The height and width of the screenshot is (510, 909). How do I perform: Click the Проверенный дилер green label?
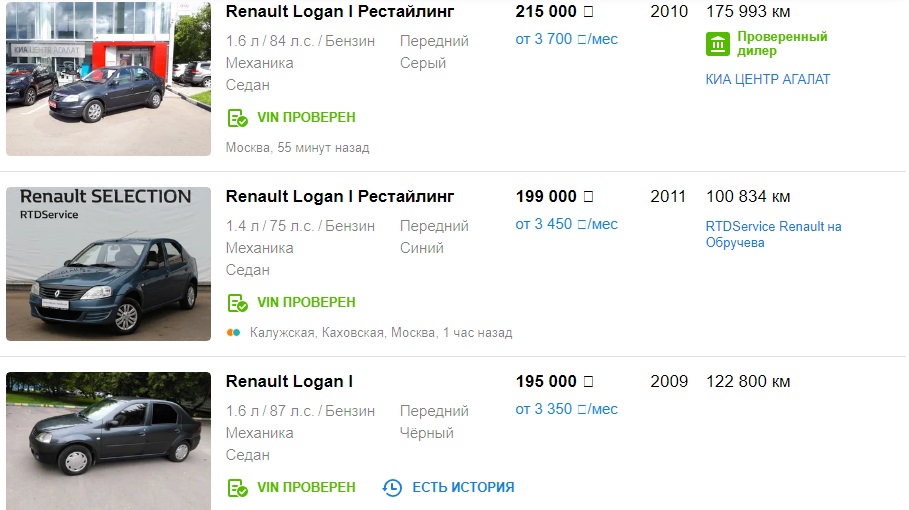782,43
